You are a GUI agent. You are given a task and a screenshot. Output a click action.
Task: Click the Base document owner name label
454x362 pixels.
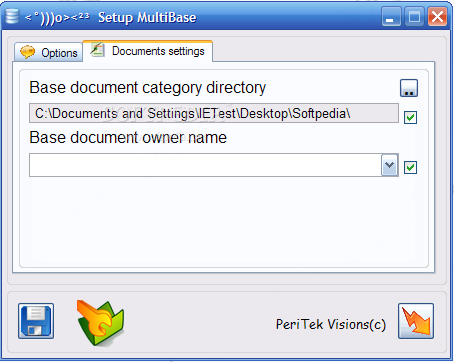[128, 137]
